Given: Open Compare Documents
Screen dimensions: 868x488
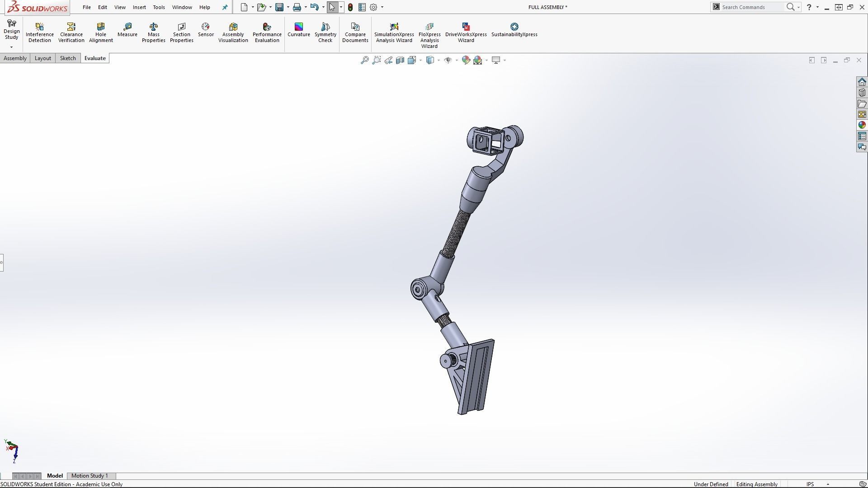Looking at the screenshot, I should [355, 33].
